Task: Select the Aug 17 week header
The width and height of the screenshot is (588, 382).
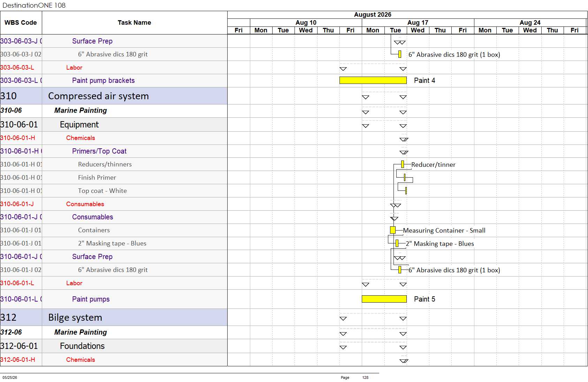Action: tap(418, 23)
